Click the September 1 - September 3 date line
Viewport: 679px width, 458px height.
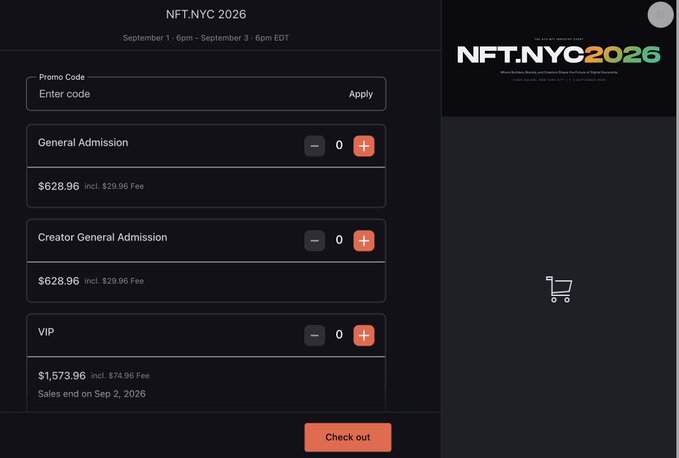point(206,38)
